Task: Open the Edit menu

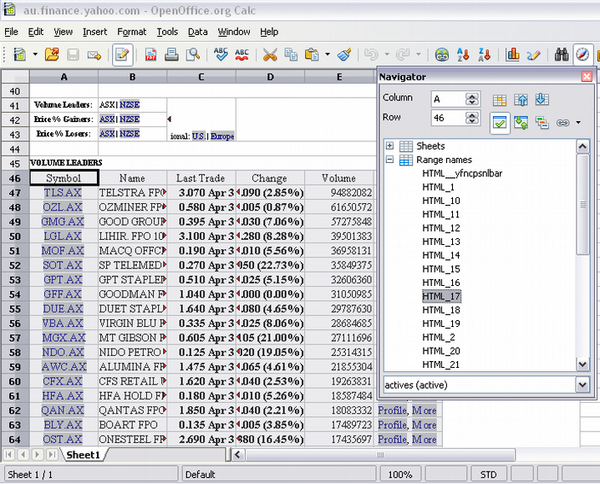Action: [x=36, y=32]
